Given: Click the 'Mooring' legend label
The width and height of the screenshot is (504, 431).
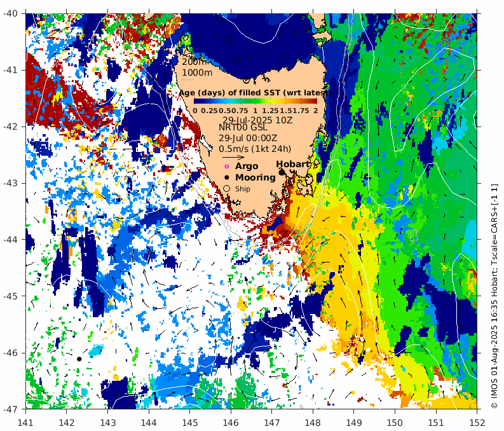Looking at the screenshot, I should pos(255,177).
